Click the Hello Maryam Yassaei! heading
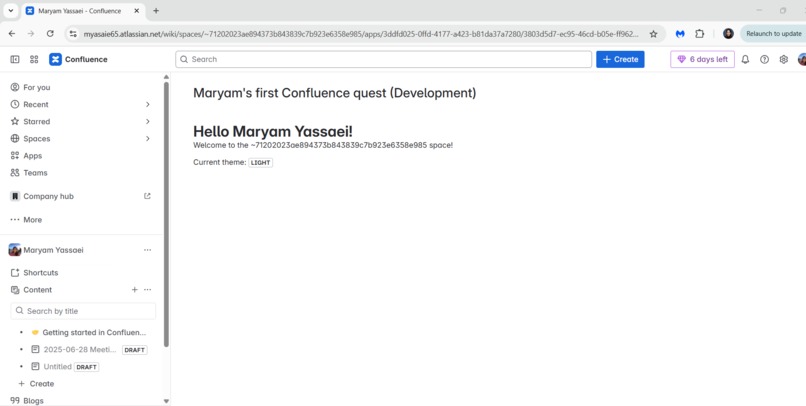Viewport: 806px width, 406px height. 273,131
